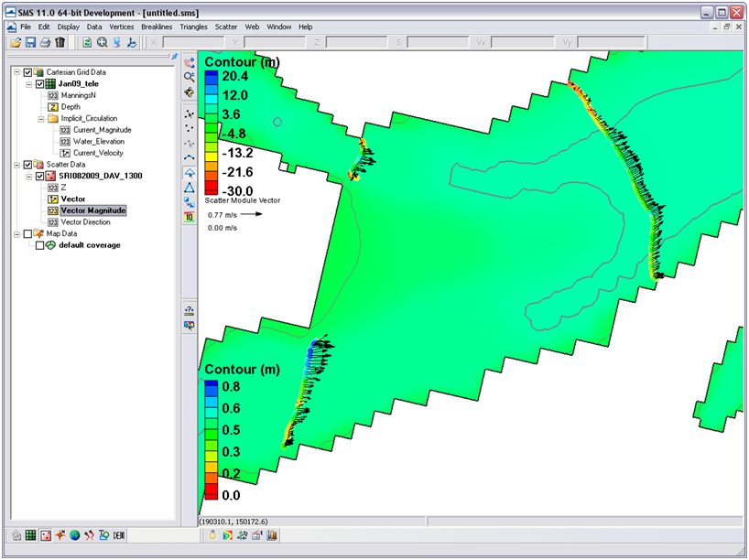The image size is (749, 560).
Task: Select the Zoom magnifier tool
Action: [190, 77]
